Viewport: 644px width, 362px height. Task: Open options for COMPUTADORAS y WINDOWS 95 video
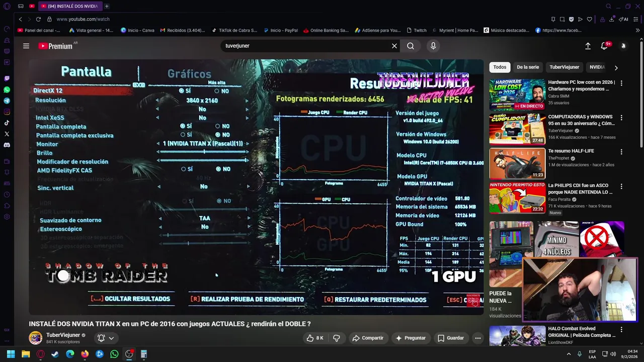coord(621,118)
